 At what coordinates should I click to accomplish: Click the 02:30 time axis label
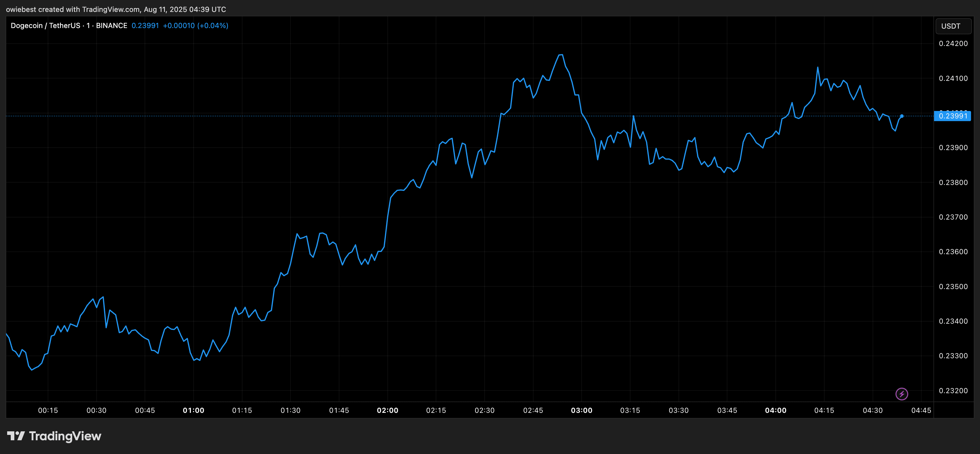(x=485, y=410)
